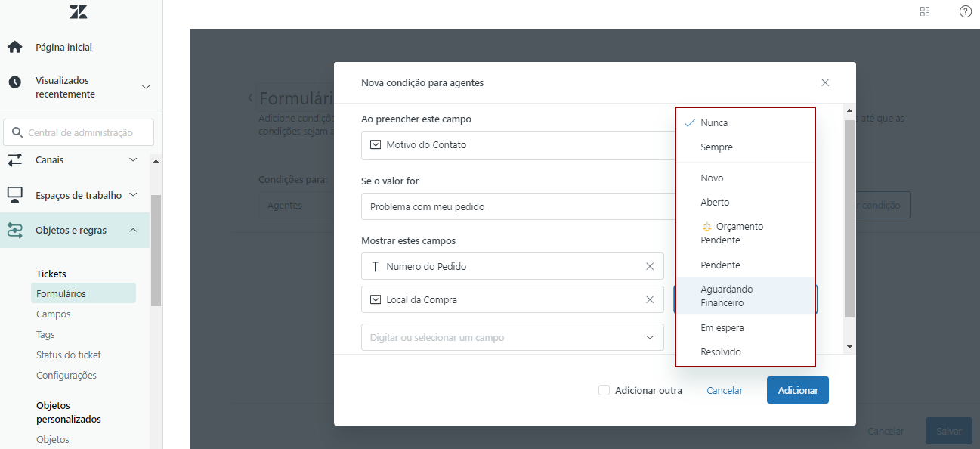Image resolution: width=980 pixels, height=449 pixels.
Task: Remove the Numero do Pedido field
Action: pos(650,266)
